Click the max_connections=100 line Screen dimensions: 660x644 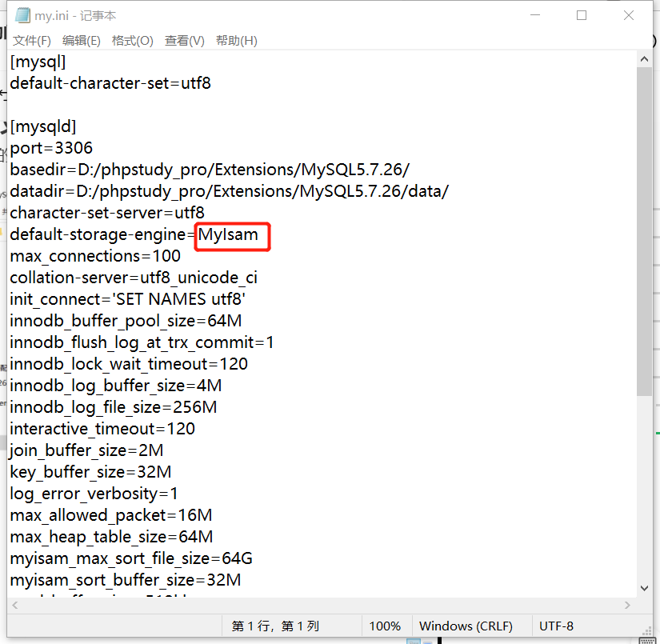click(95, 256)
